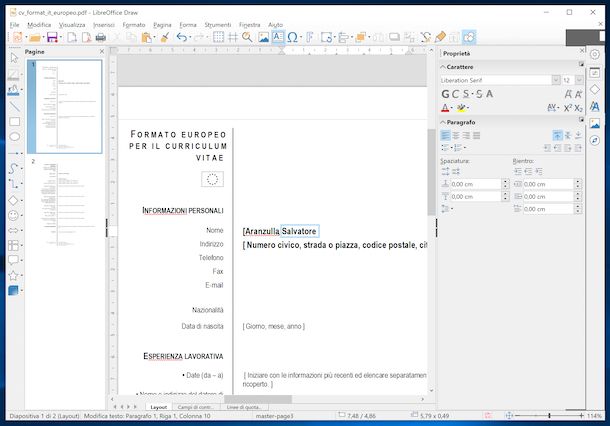Insert a special character (Omega)
This screenshot has height=426, width=610.
click(292, 37)
